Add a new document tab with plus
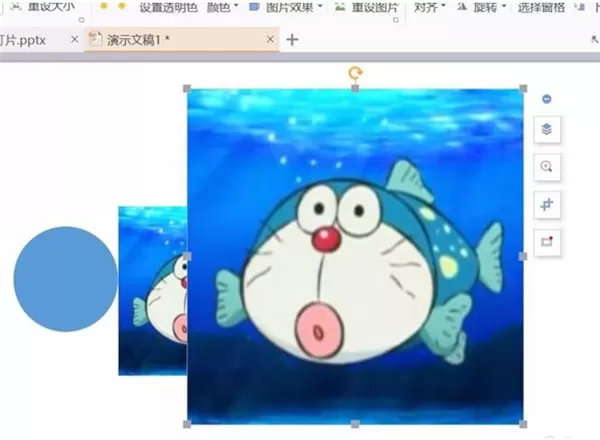Image resolution: width=600 pixels, height=440 pixels. coord(292,39)
